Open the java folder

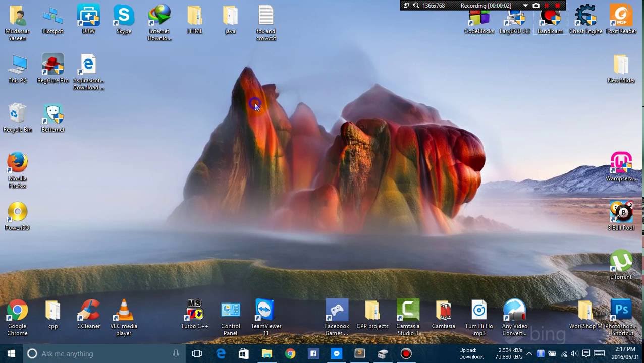230,20
